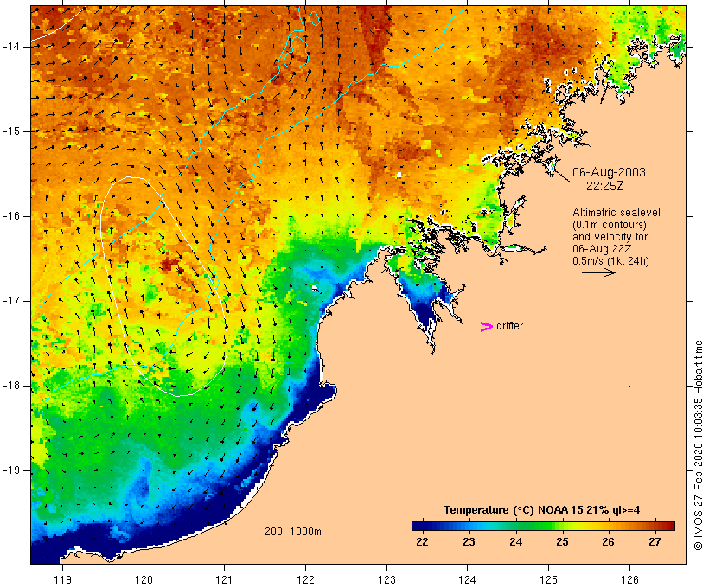
Task: Click the latitude axis label '-19'
Action: pyautogui.click(x=11, y=470)
